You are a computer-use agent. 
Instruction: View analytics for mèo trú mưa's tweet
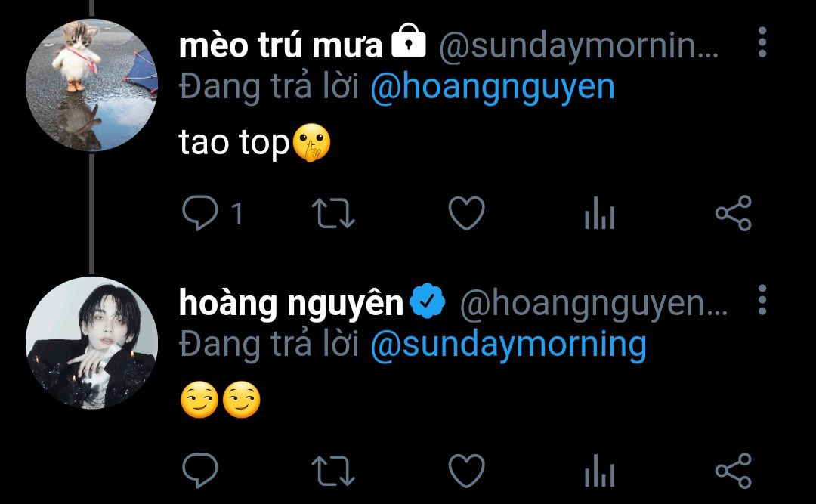pyautogui.click(x=600, y=215)
